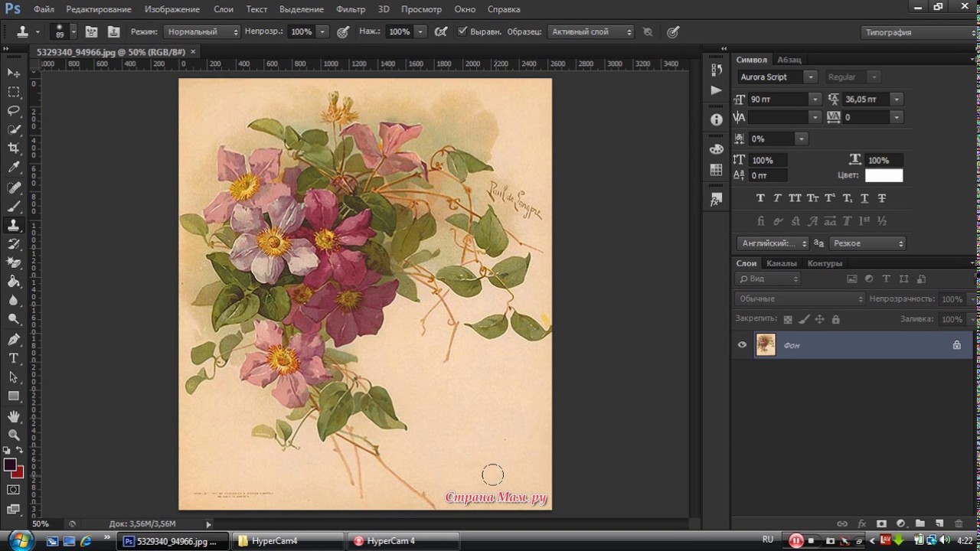
Task: Toggle lock transparent pixels
Action: coord(788,319)
